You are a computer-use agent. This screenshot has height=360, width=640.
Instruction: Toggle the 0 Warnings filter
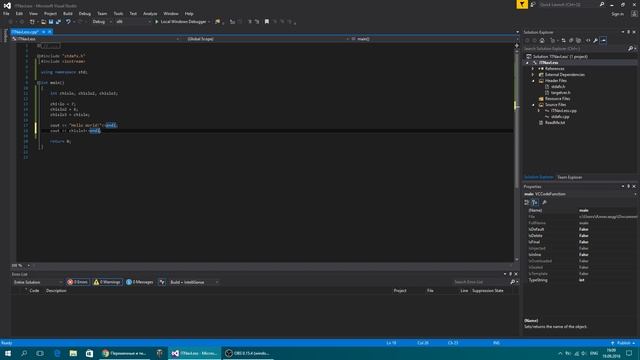tap(107, 282)
